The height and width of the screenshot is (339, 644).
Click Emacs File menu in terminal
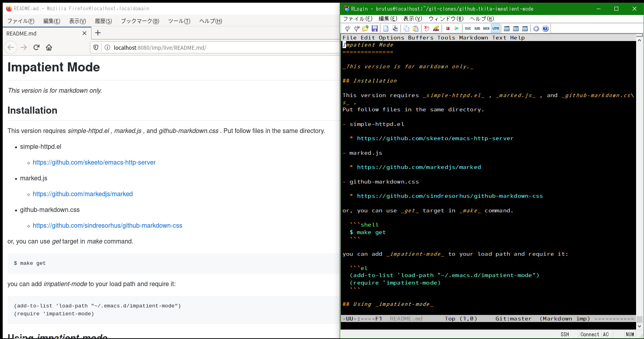350,37
